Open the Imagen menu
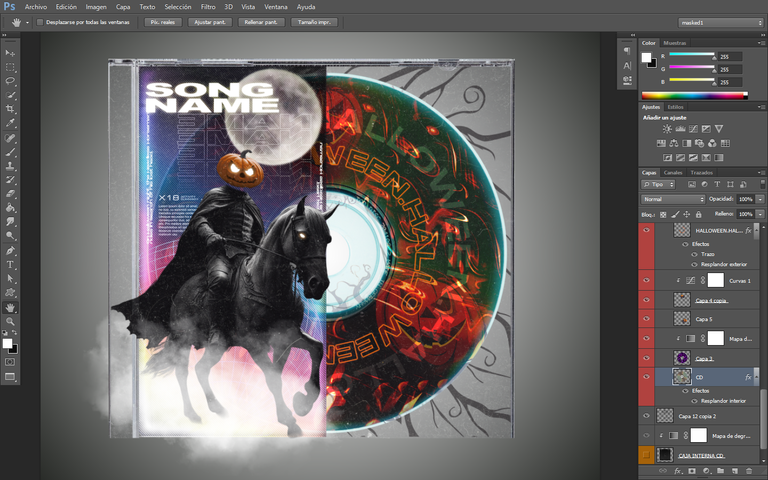This screenshot has width=768, height=480. coord(96,7)
